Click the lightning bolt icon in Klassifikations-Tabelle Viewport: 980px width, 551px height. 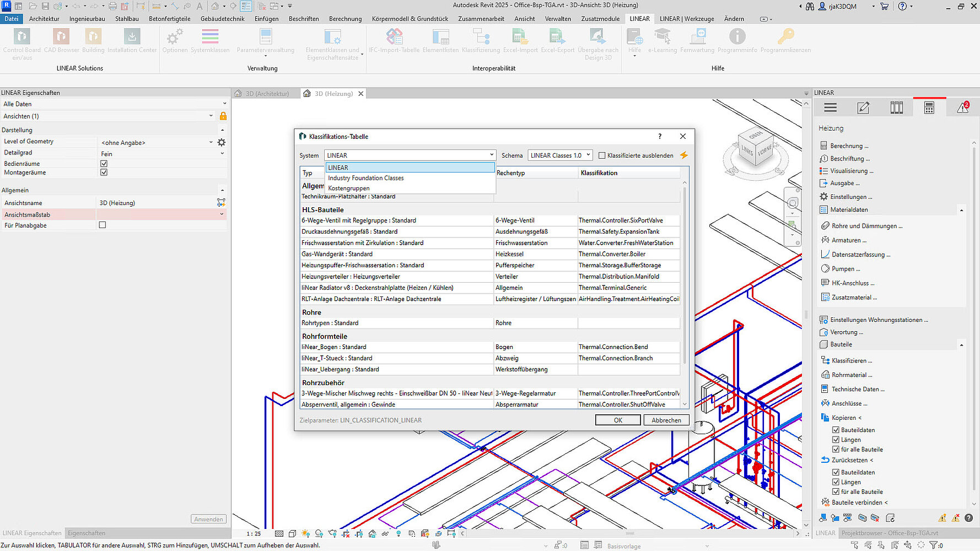pyautogui.click(x=683, y=155)
